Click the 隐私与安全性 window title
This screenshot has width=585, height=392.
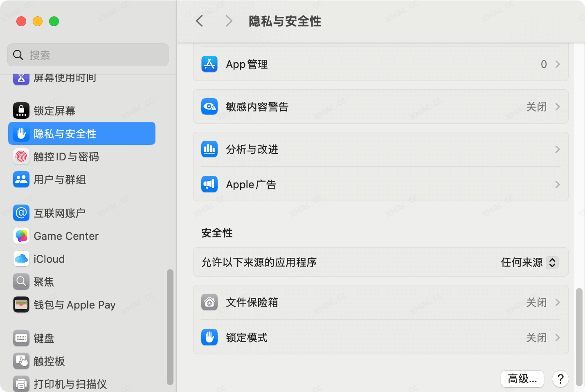(285, 21)
